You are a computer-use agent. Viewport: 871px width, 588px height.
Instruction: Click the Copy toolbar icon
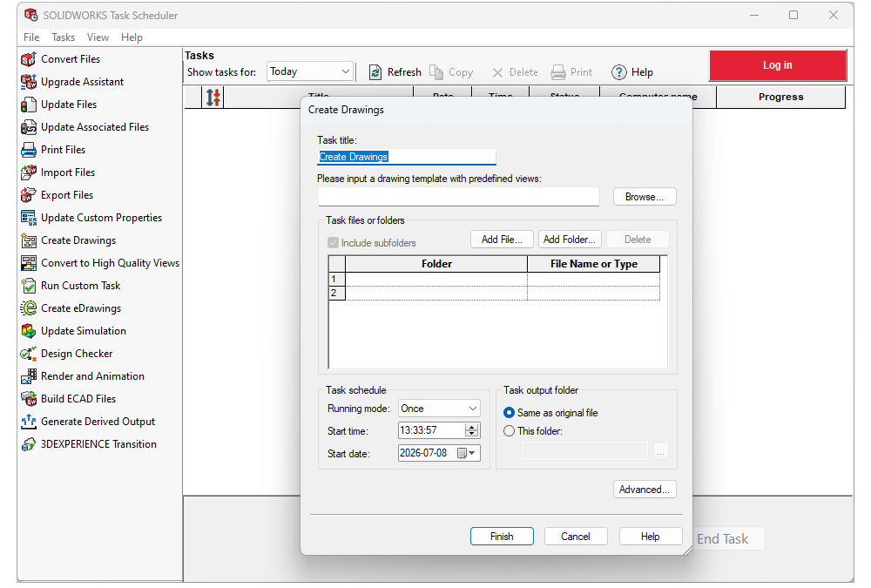pyautogui.click(x=436, y=72)
